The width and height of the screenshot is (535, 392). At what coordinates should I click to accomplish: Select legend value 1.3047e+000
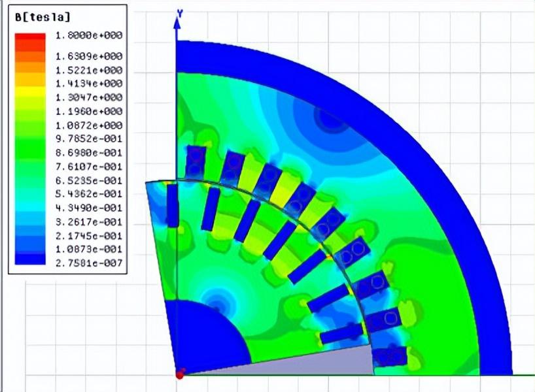coord(89,97)
